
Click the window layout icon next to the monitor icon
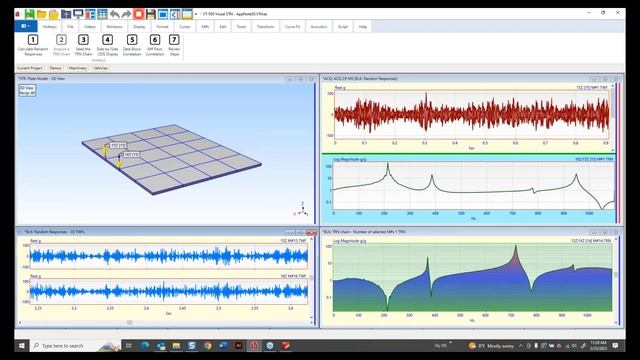tap(90, 14)
